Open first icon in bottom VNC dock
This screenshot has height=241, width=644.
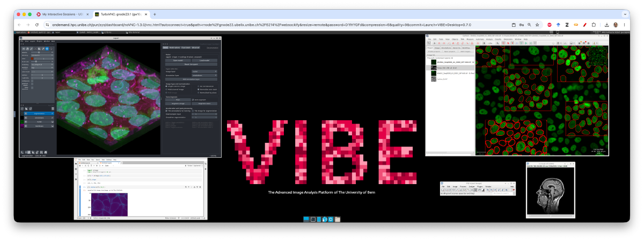306,219
